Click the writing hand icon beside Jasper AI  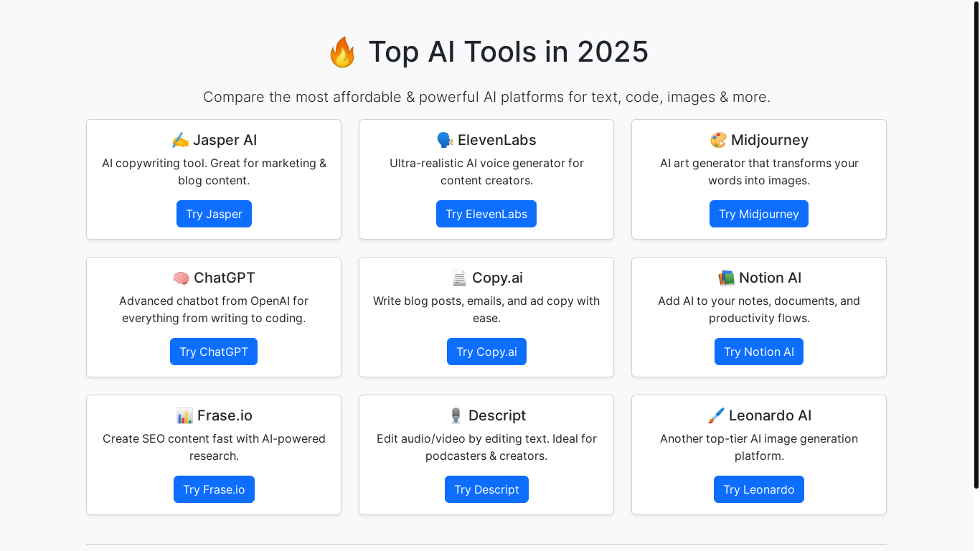pos(180,141)
